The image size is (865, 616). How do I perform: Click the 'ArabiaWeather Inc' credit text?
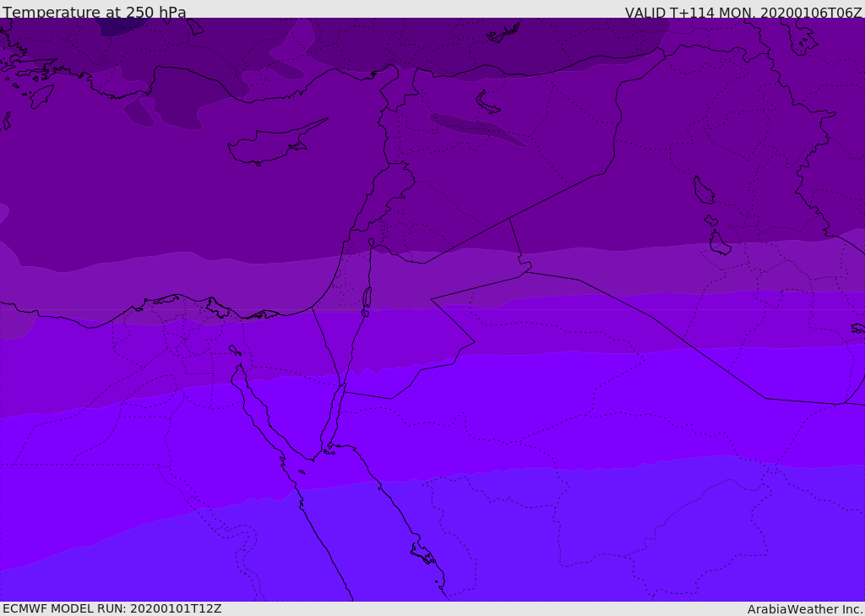click(x=804, y=609)
